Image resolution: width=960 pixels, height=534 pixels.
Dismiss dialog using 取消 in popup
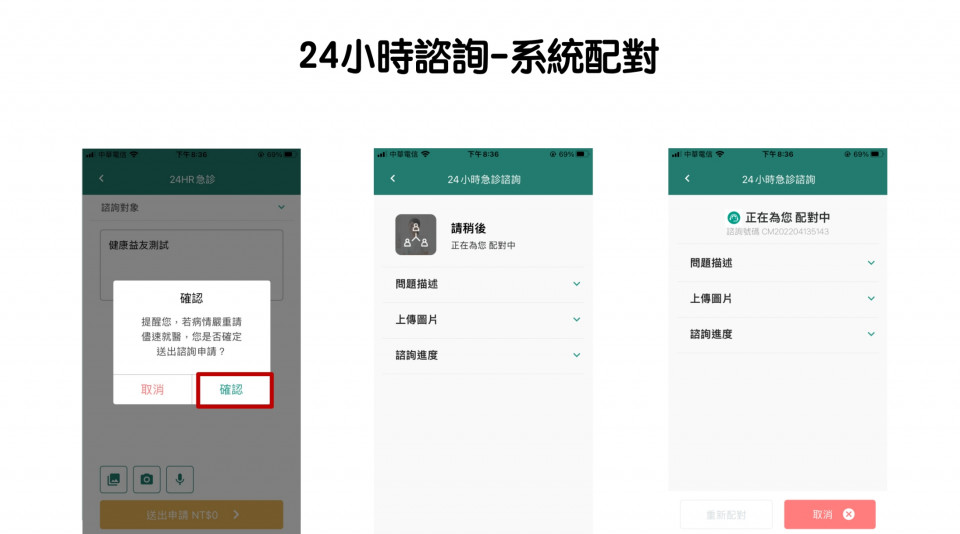point(153,389)
